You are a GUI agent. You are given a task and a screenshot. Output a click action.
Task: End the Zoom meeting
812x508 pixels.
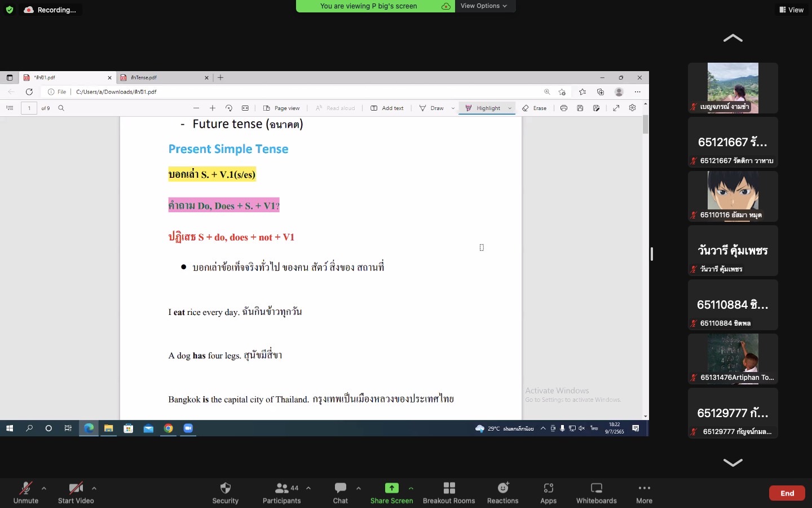click(787, 493)
